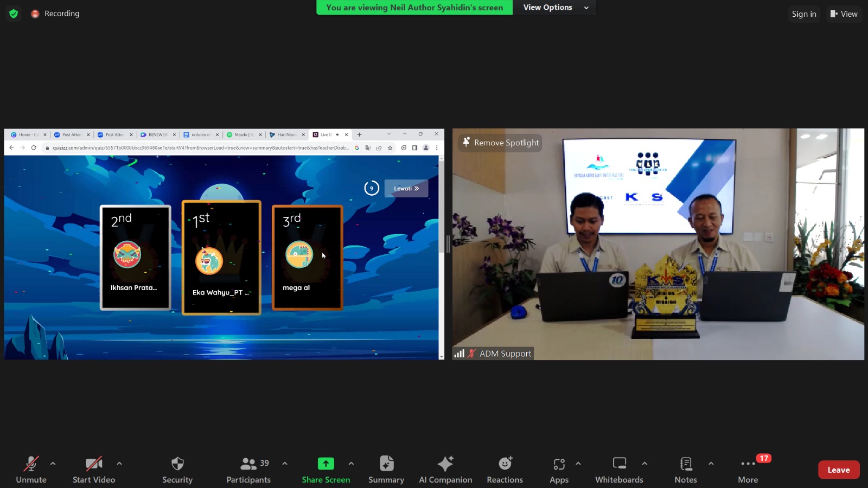
Task: Open the Security shield icon
Action: pos(177,464)
